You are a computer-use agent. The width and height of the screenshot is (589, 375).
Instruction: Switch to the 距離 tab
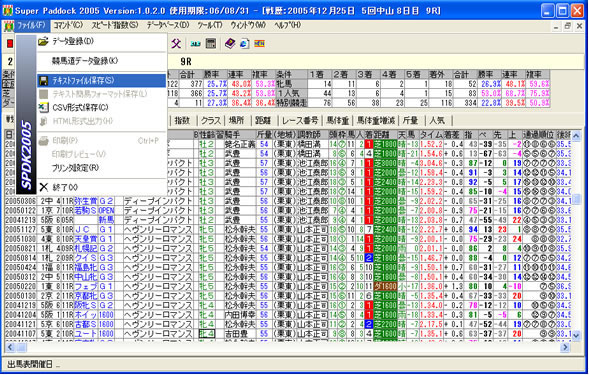263,120
